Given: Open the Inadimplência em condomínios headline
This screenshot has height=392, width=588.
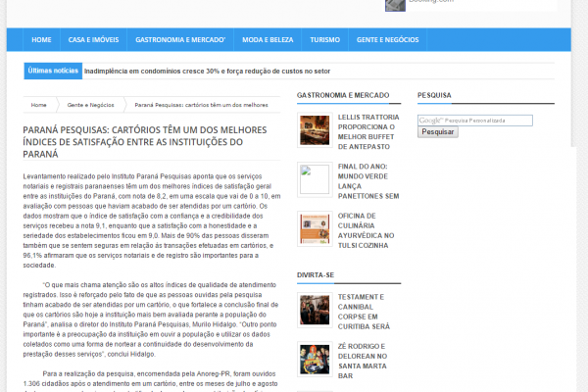Looking at the screenshot, I should 207,71.
